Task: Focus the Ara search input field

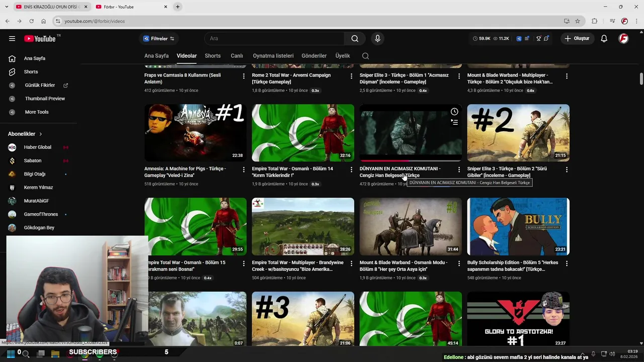Action: [x=276, y=39]
